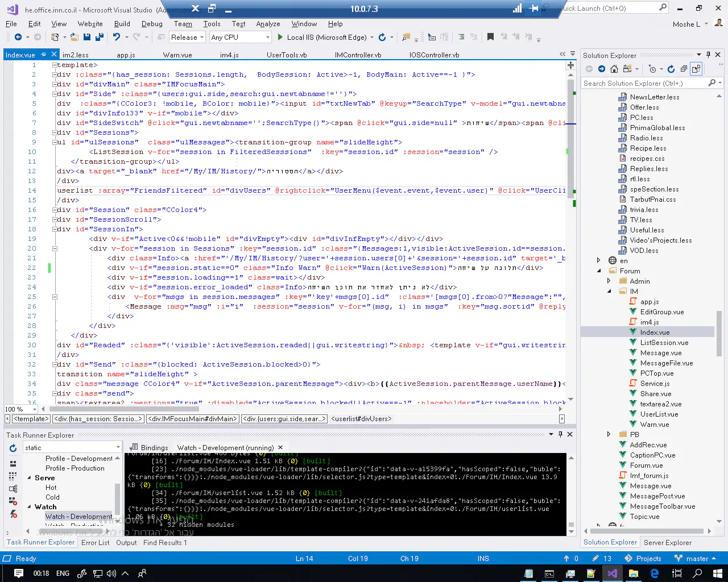
Task: Toggle auto-hide pin on Solution Explorer panel
Action: [708, 55]
